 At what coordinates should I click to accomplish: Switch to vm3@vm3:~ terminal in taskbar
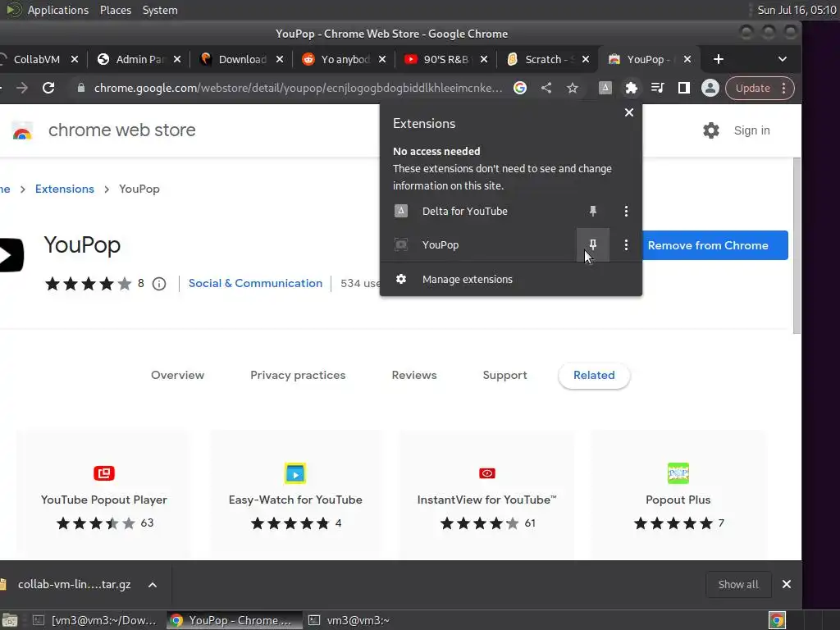[x=349, y=620]
